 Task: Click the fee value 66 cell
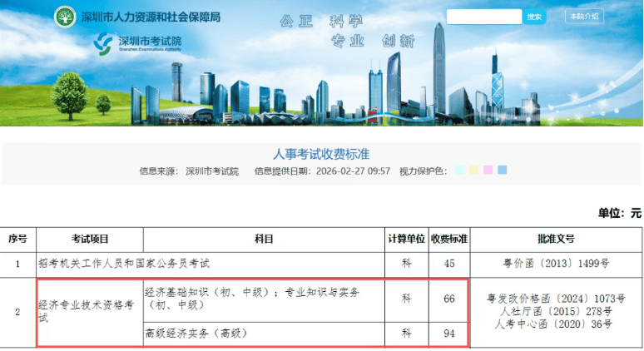coord(449,299)
